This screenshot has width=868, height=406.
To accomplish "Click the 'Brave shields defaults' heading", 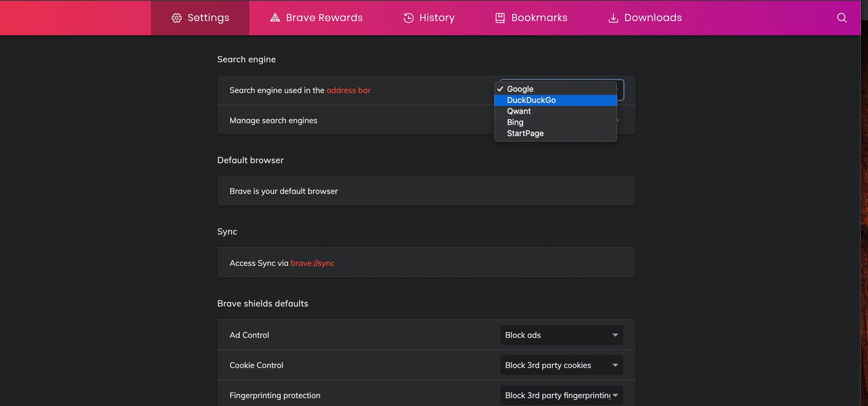I will pos(263,303).
